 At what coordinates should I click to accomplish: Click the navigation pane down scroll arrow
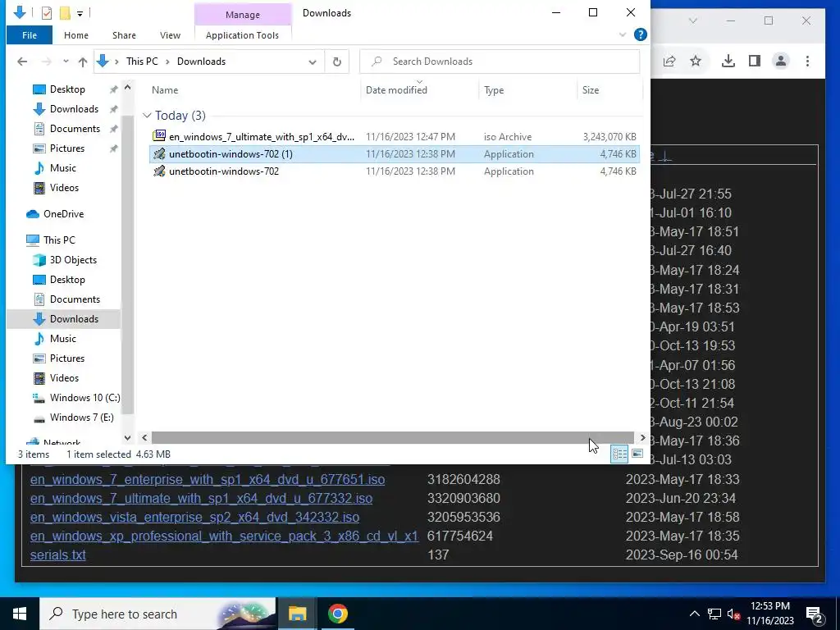(127, 438)
